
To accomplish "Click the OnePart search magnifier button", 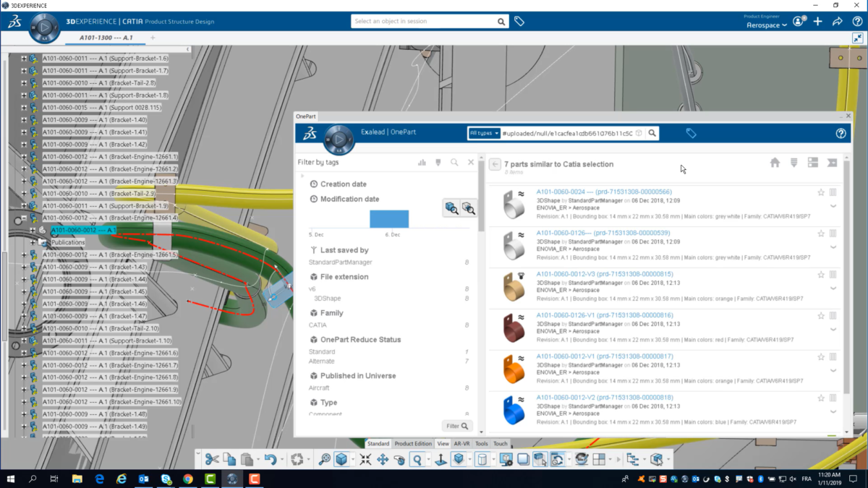I will point(652,133).
